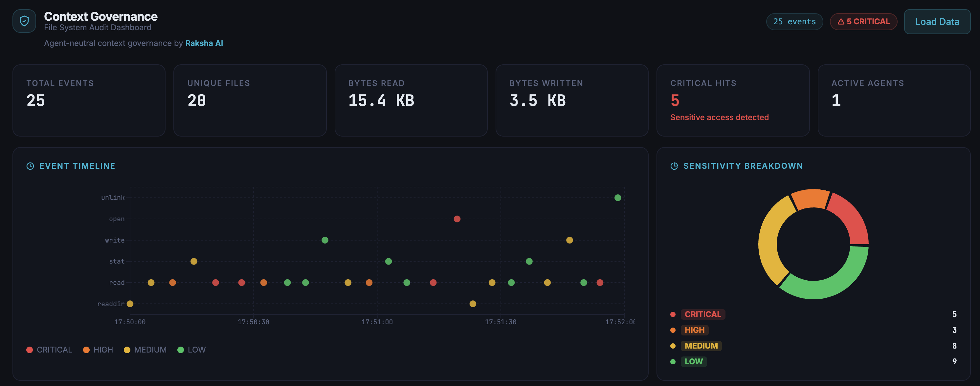Click the readdir axis label
980x386 pixels.
click(111, 304)
